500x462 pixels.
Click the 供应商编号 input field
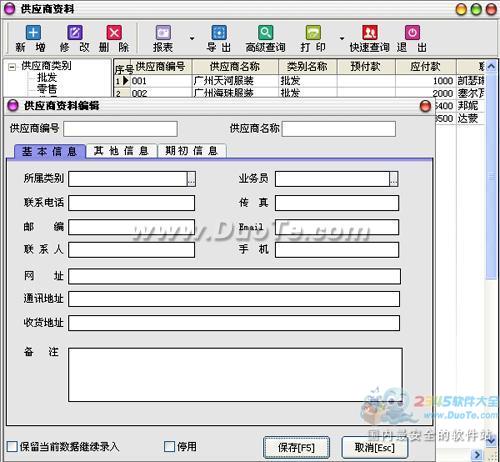pyautogui.click(x=120, y=129)
